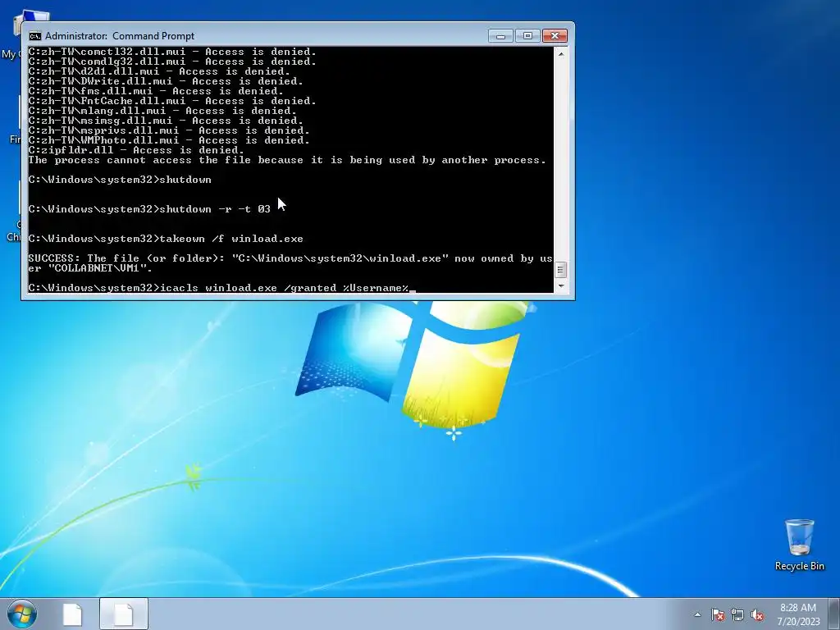Open the Windows Start menu orb
Image resolution: width=840 pixels, height=630 pixels.
[x=22, y=614]
